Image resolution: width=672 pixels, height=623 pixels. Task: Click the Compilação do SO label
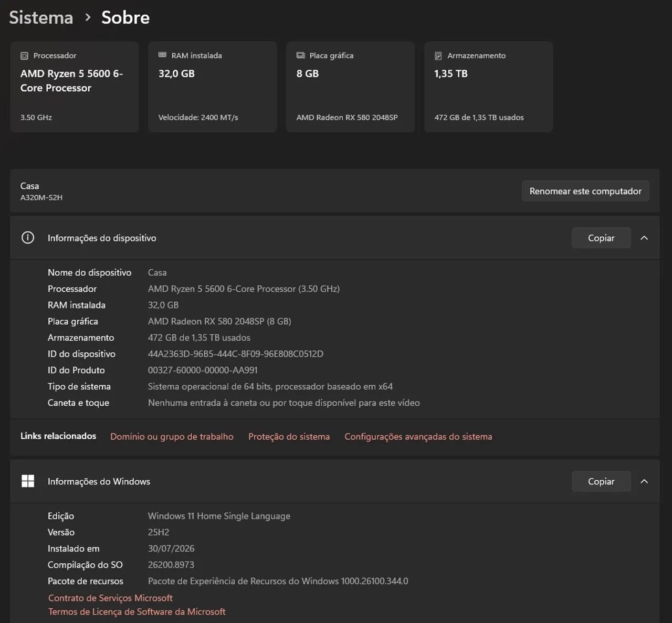pyautogui.click(x=85, y=565)
